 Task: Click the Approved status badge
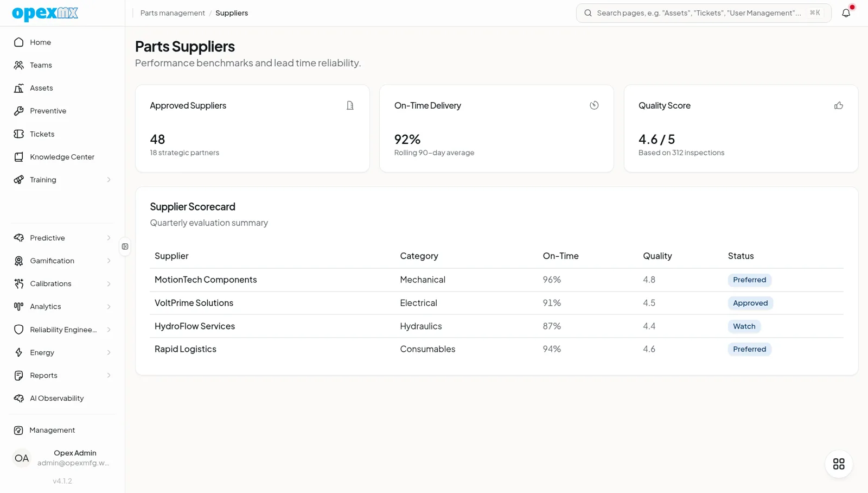tap(750, 303)
